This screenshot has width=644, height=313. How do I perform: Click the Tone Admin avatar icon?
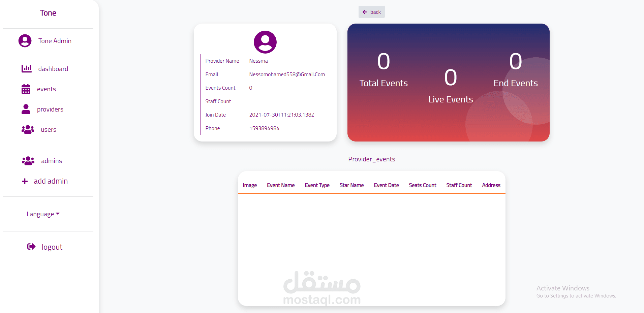tap(25, 41)
